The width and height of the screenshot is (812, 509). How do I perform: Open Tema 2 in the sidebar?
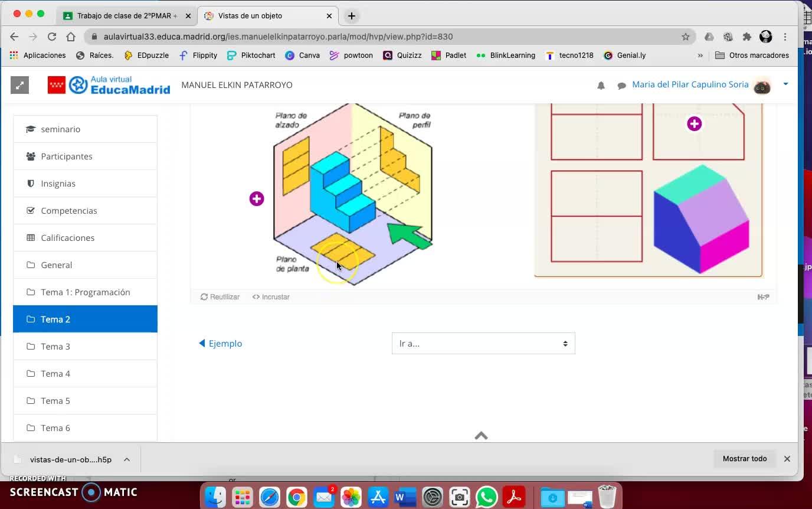(x=85, y=319)
